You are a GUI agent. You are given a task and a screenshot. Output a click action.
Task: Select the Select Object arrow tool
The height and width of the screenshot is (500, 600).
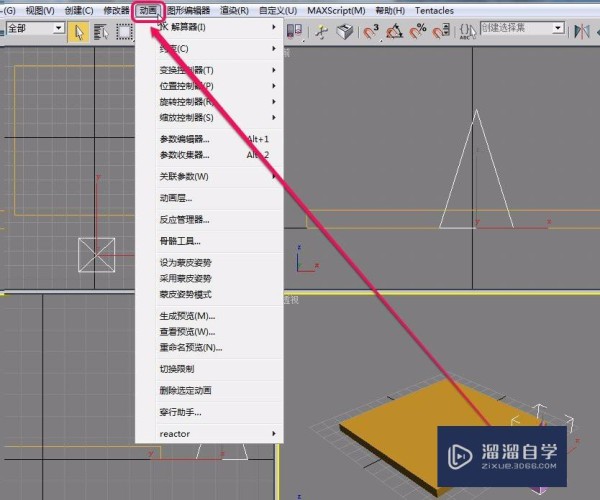pyautogui.click(x=78, y=32)
